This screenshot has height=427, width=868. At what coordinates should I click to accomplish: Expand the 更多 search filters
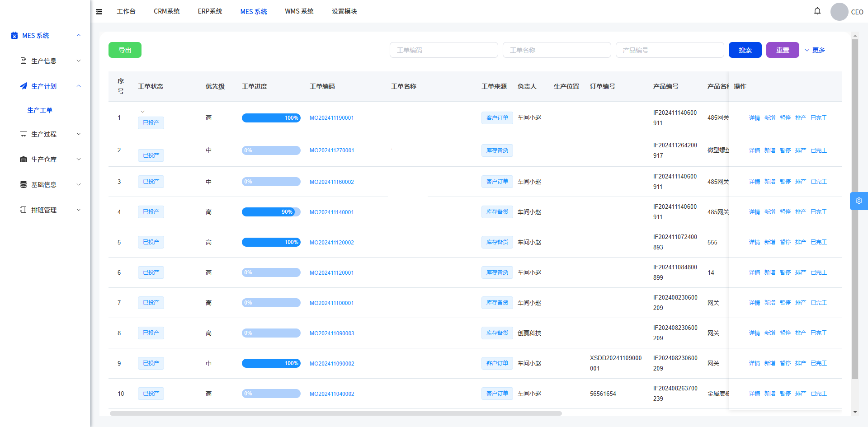(815, 50)
